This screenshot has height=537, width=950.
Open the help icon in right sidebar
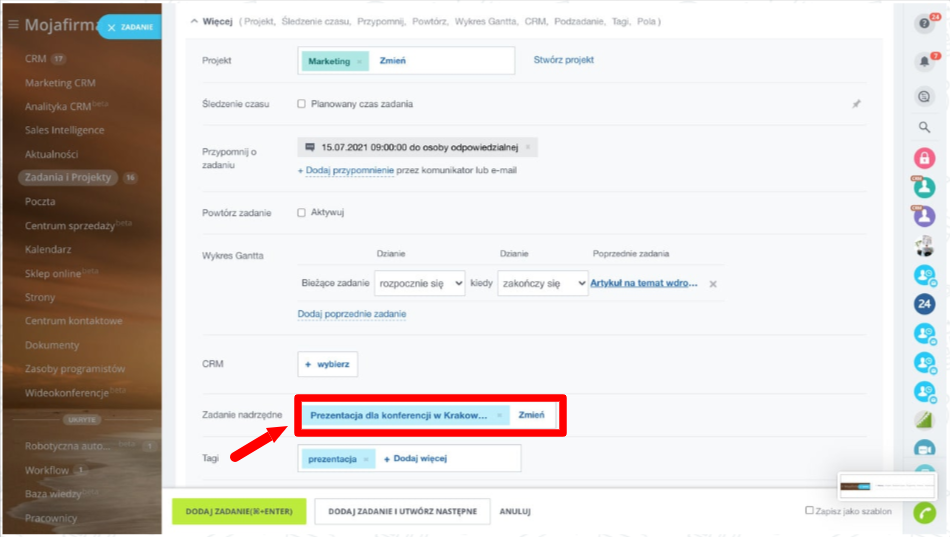point(924,24)
